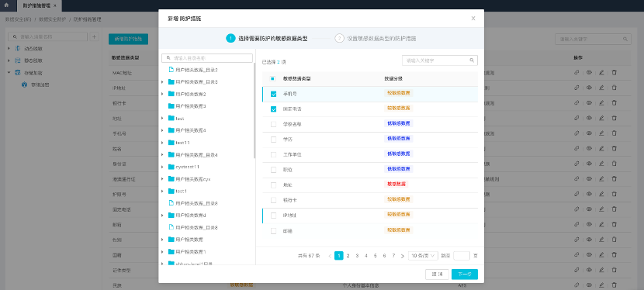Check the 学历 checkbox
This screenshot has width=644, height=290.
274,140
